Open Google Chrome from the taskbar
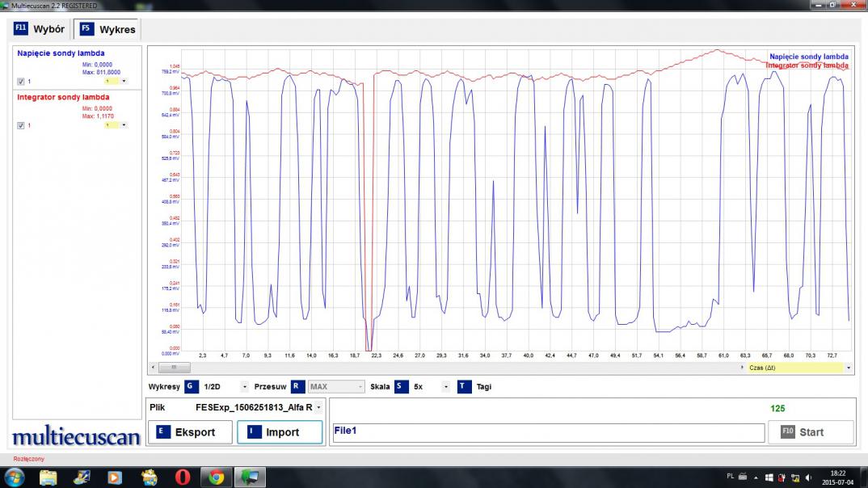 coord(216,477)
